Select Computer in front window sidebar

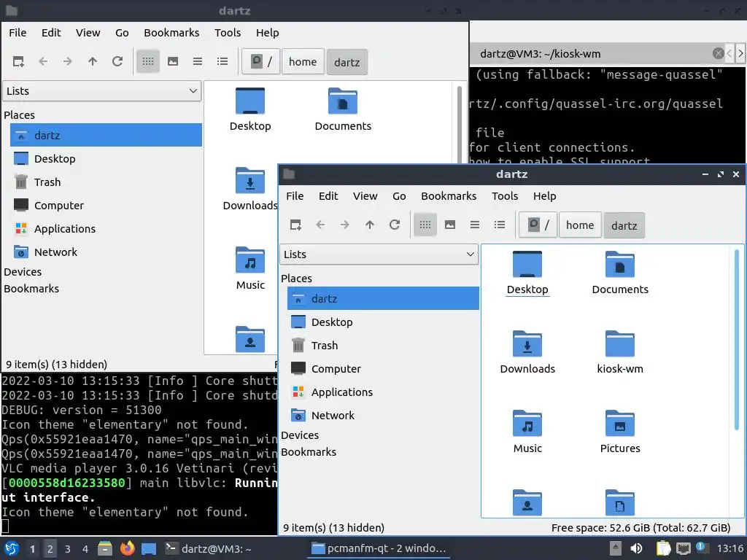383,368
